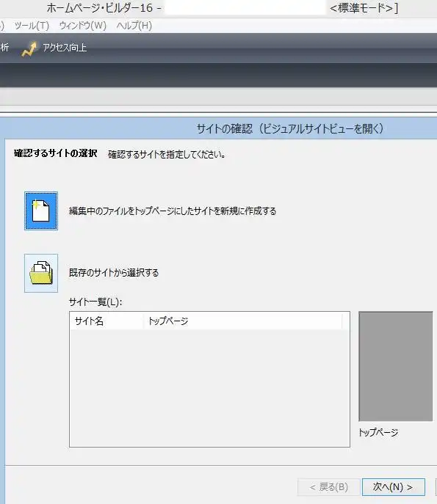
Task: Click the 編集中のファイルをトップページにしたサイトを新規に作成する text
Action: [x=173, y=211]
